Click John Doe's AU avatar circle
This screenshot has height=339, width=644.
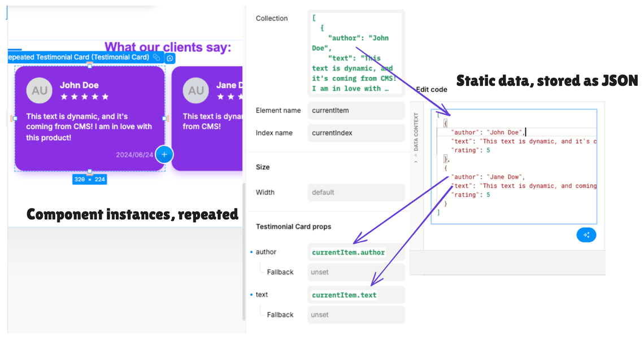(40, 90)
